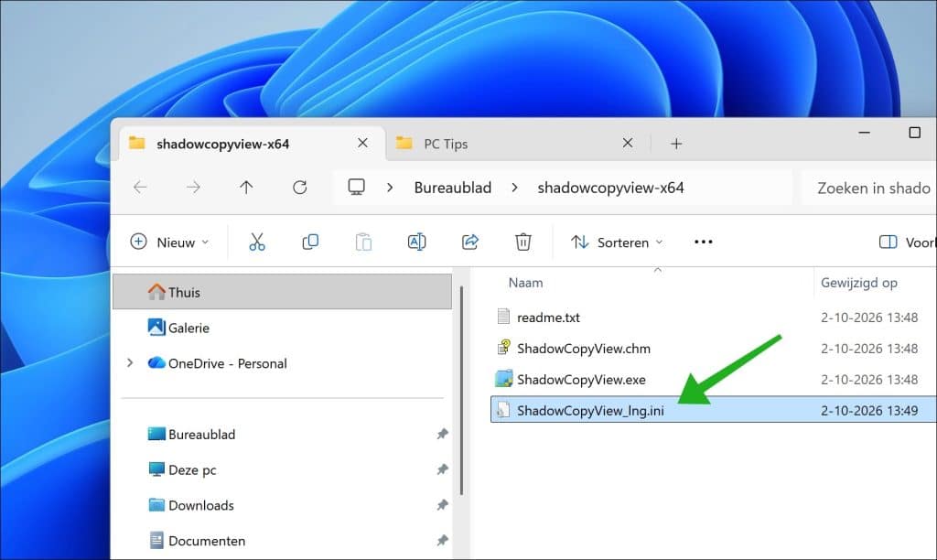Open the three-dot See more menu

[704, 242]
